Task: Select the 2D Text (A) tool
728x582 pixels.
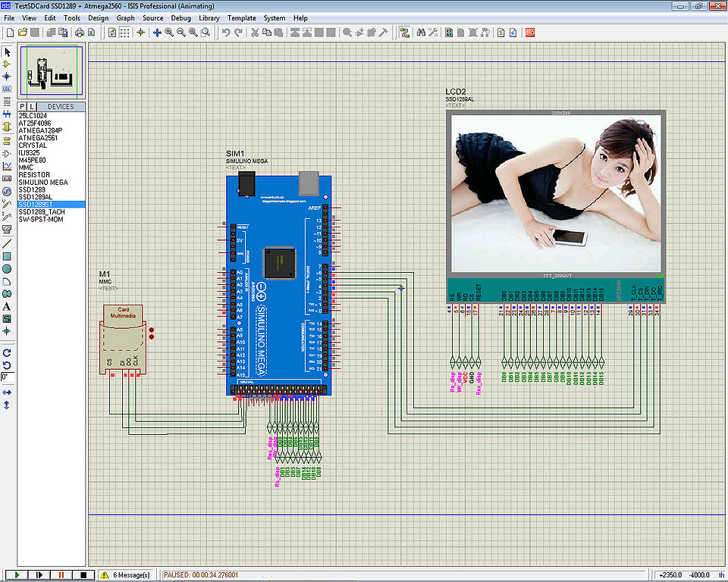Action: (x=7, y=306)
